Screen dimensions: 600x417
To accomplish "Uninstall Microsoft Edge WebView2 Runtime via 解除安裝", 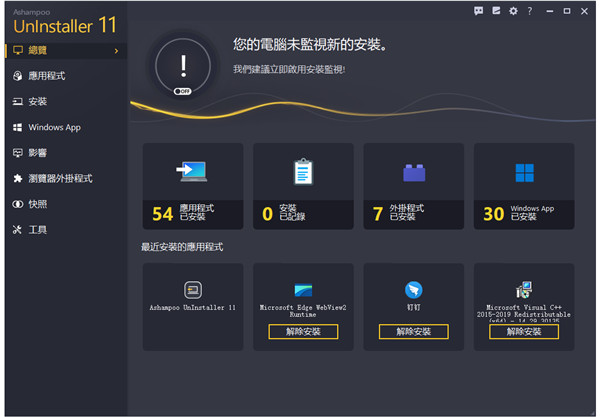I will [303, 332].
